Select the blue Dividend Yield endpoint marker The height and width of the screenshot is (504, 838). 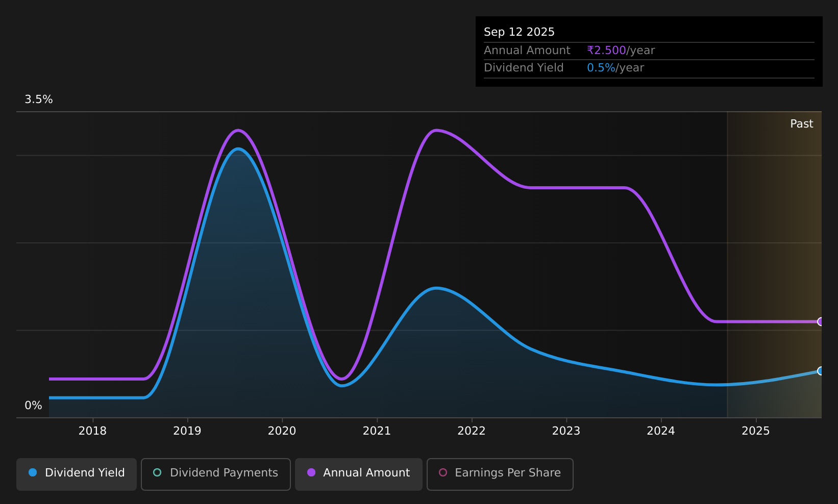click(821, 371)
